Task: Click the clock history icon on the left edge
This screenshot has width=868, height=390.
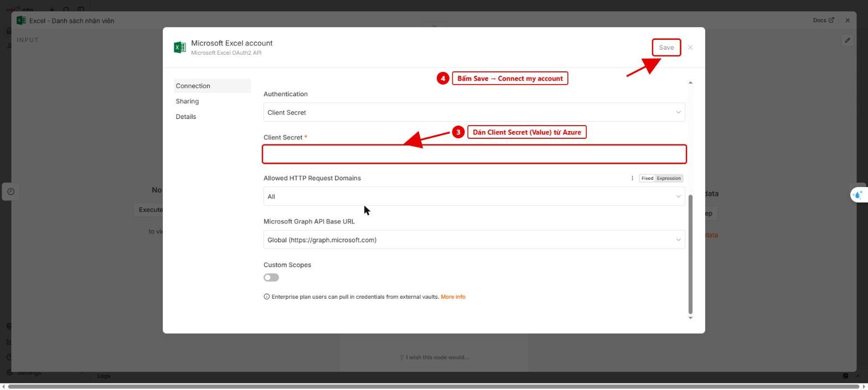Action: tap(11, 191)
